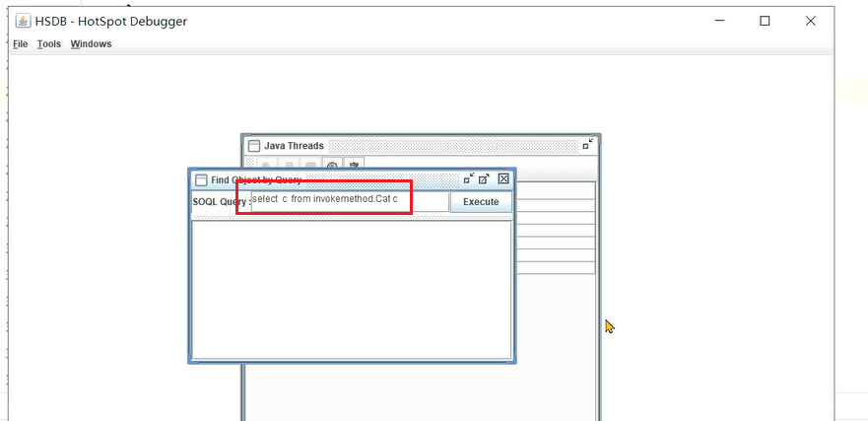Click the Stack Memory icon in Java Threads
This screenshot has width=868, height=421.
(289, 166)
